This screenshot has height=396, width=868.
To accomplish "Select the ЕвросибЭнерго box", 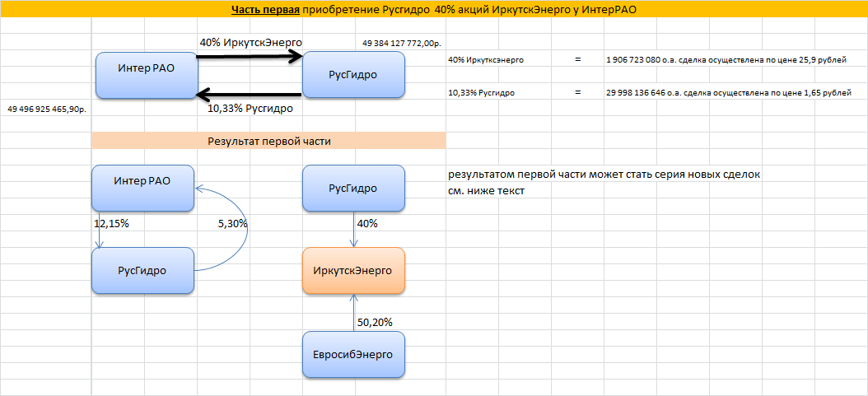I will pyautogui.click(x=354, y=355).
